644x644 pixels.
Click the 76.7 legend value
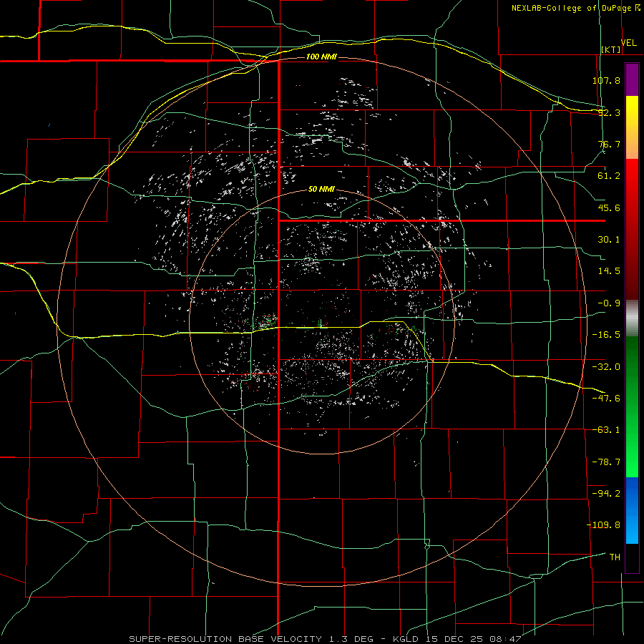click(x=609, y=144)
